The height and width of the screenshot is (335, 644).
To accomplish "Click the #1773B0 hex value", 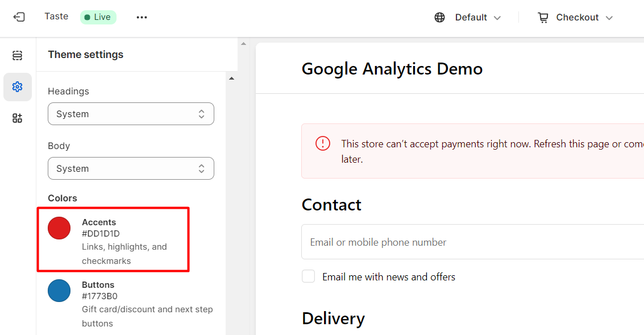I will pyautogui.click(x=100, y=296).
